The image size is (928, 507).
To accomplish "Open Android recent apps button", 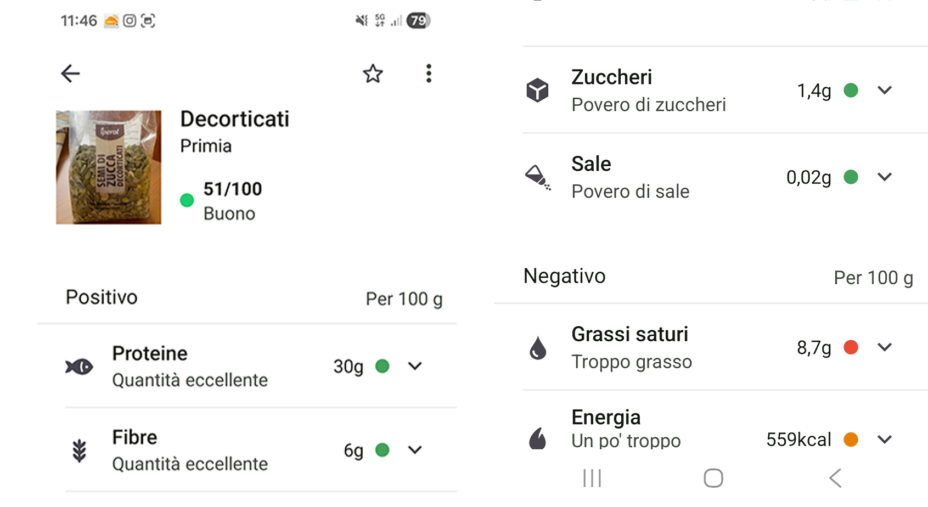I will point(592,478).
